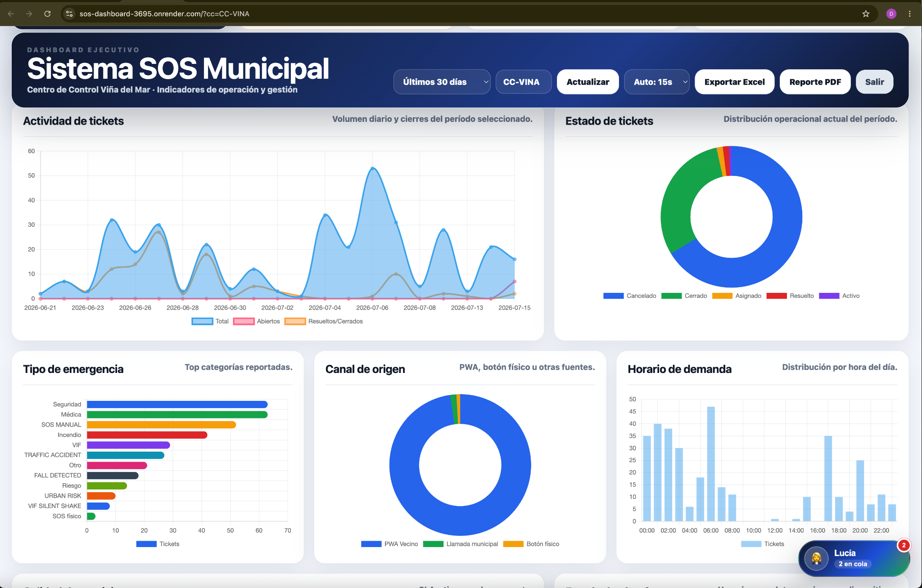Click the Riesgo green bar
Viewport: 922px width, 588px height.
coord(107,485)
